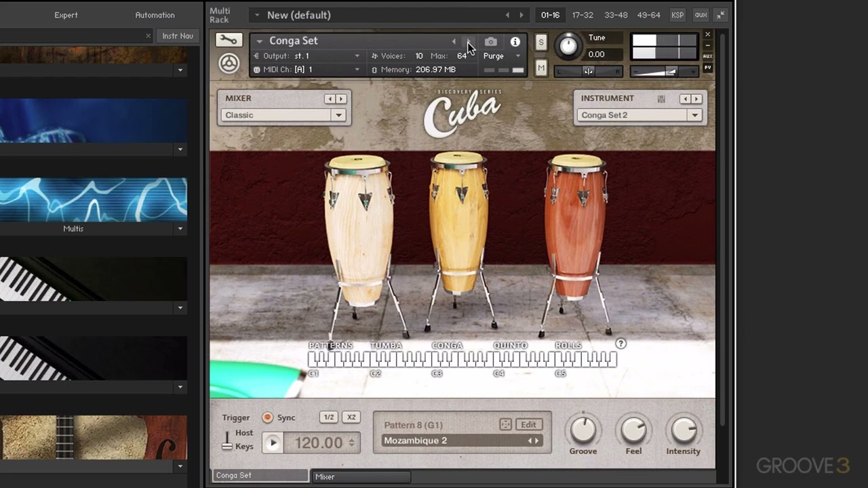Open the Instrument dropdown showing Conga Set 2
This screenshot has height=488, width=868.
[639, 115]
